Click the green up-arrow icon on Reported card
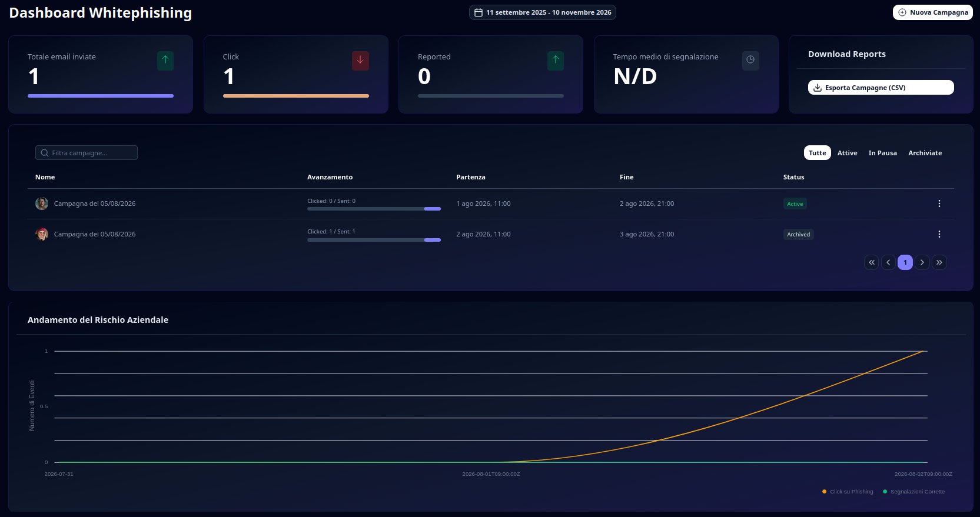980x517 pixels. 556,61
